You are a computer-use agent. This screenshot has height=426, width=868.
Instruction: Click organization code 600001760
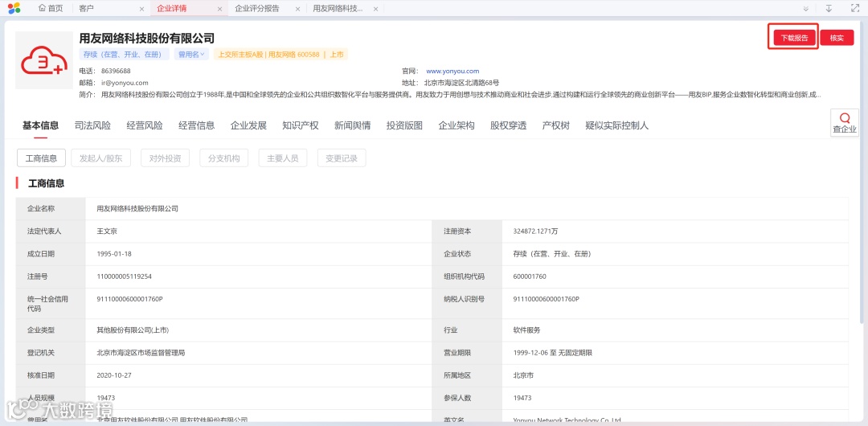pyautogui.click(x=530, y=276)
